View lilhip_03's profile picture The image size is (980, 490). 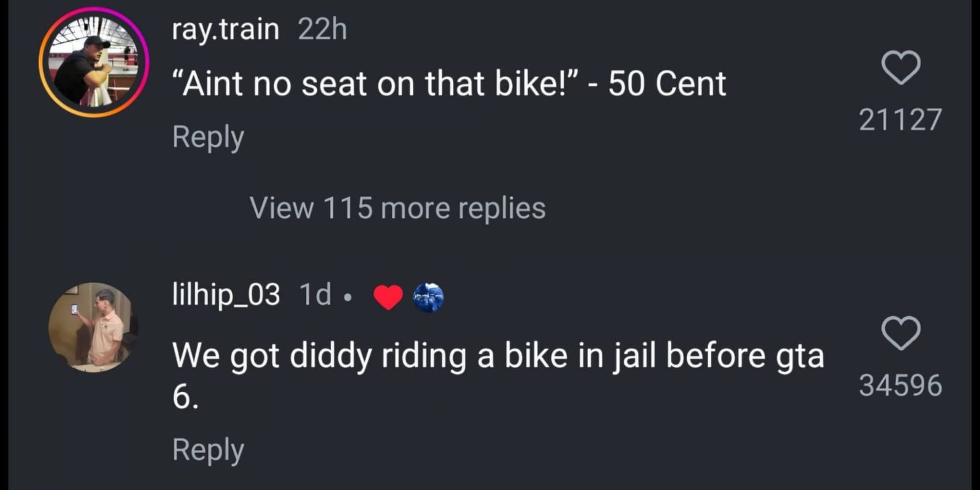click(x=93, y=327)
